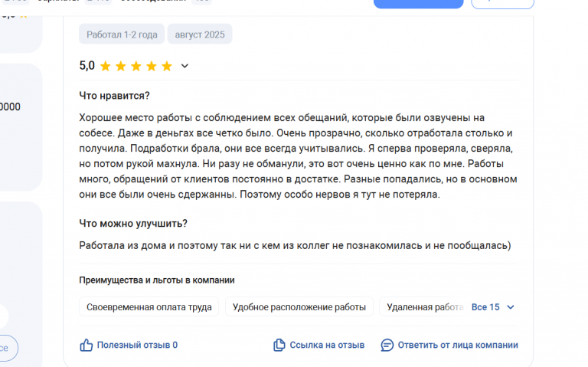
Task: Click the fourth yellow rating star
Action: point(152,66)
